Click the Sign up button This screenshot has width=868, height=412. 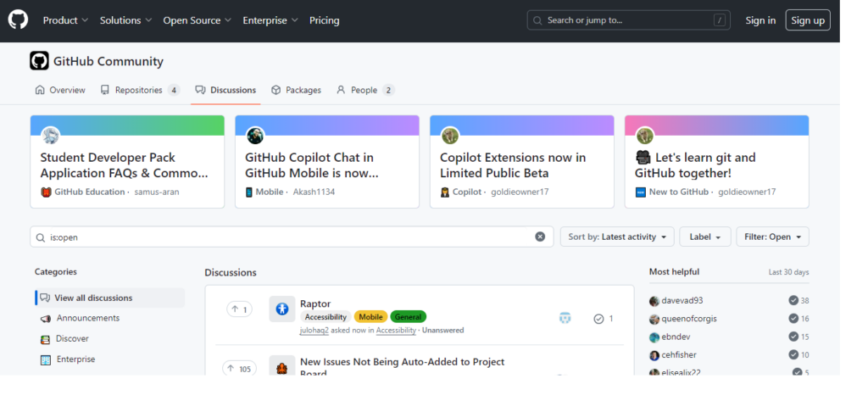tap(808, 20)
